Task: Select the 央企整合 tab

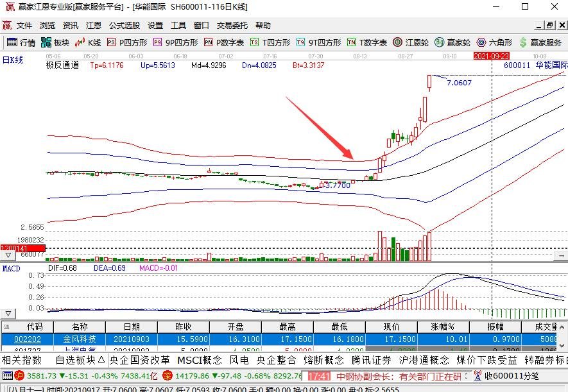Action: tap(277, 360)
